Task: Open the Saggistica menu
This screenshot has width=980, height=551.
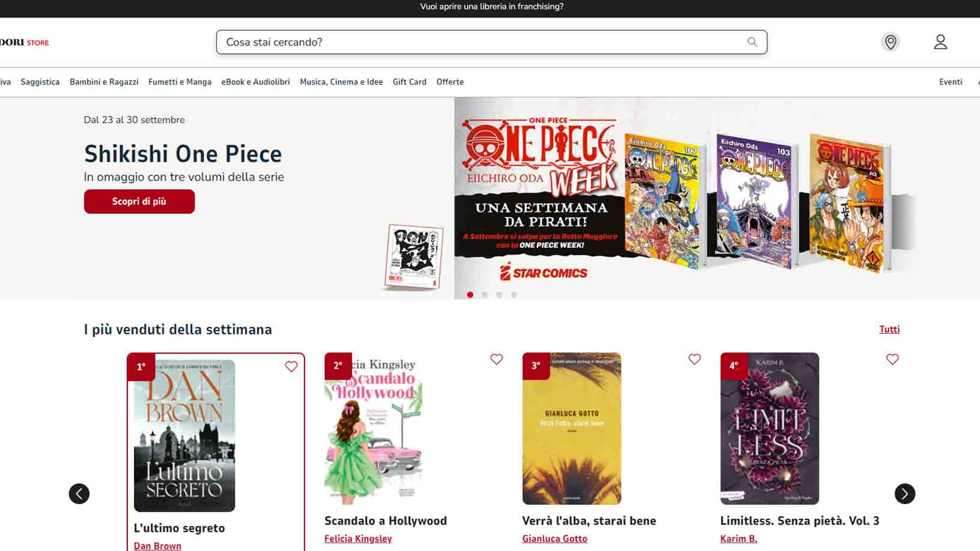Action: (x=40, y=82)
